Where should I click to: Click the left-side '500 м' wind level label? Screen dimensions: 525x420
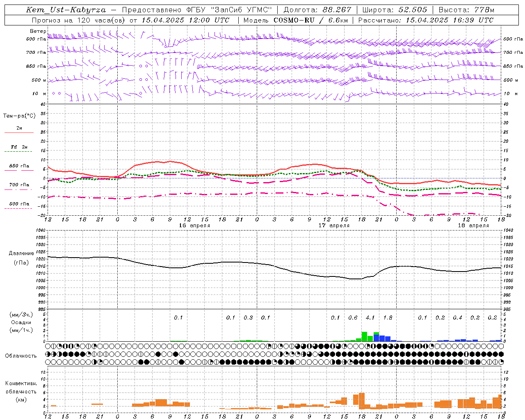point(39,80)
